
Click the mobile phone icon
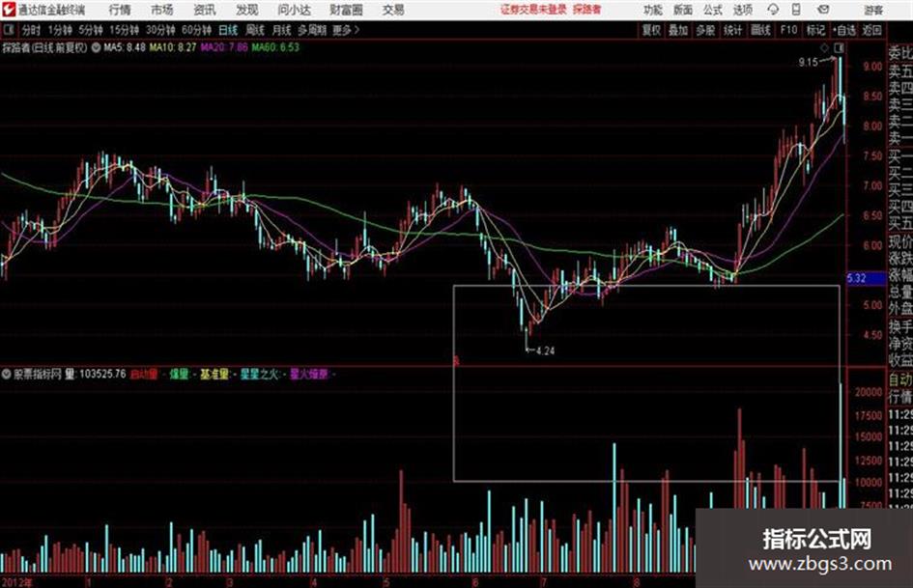coord(796,10)
